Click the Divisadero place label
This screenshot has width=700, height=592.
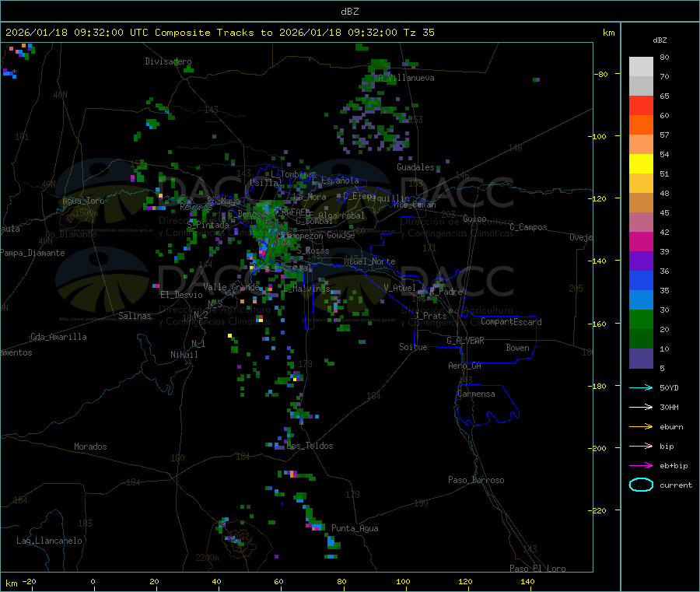(x=168, y=61)
